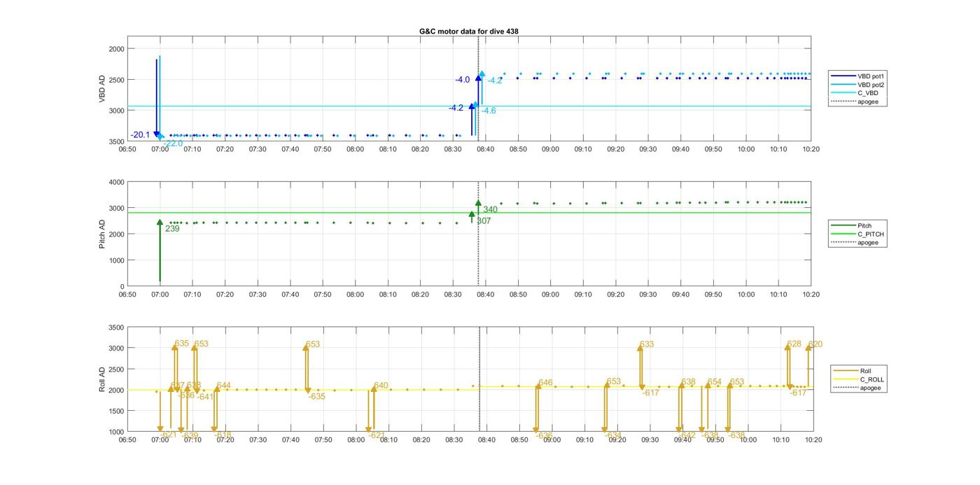Select the 'C_PITCH' legend entry
980x485 pixels.
(x=858, y=234)
